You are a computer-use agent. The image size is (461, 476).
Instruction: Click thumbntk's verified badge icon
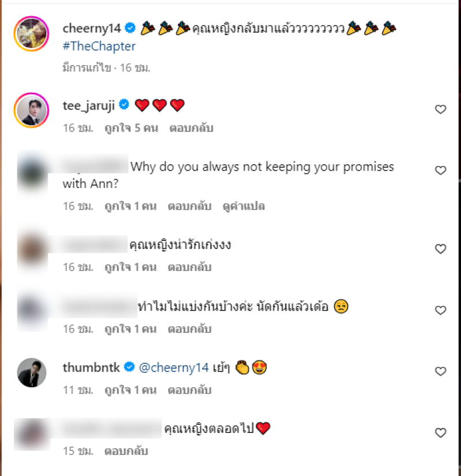[x=129, y=367]
